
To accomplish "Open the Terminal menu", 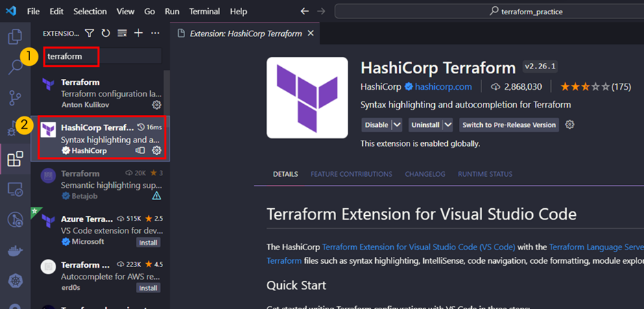I will click(x=203, y=12).
